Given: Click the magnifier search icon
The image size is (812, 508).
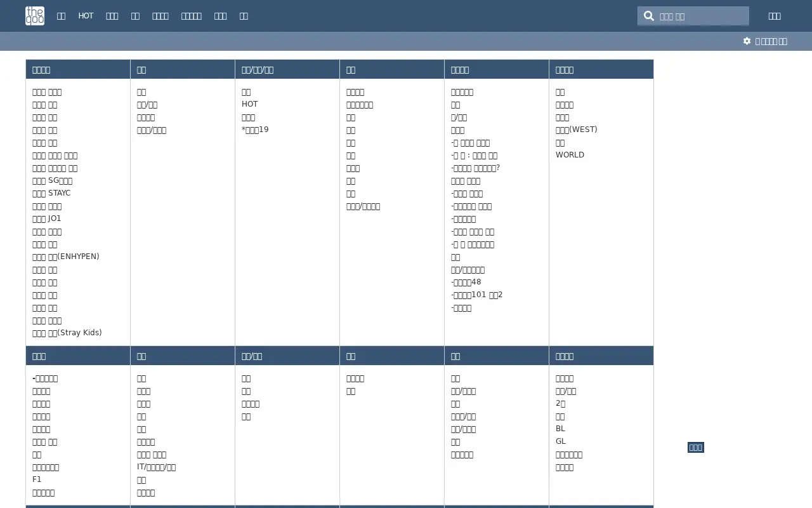Looking at the screenshot, I should click(648, 16).
